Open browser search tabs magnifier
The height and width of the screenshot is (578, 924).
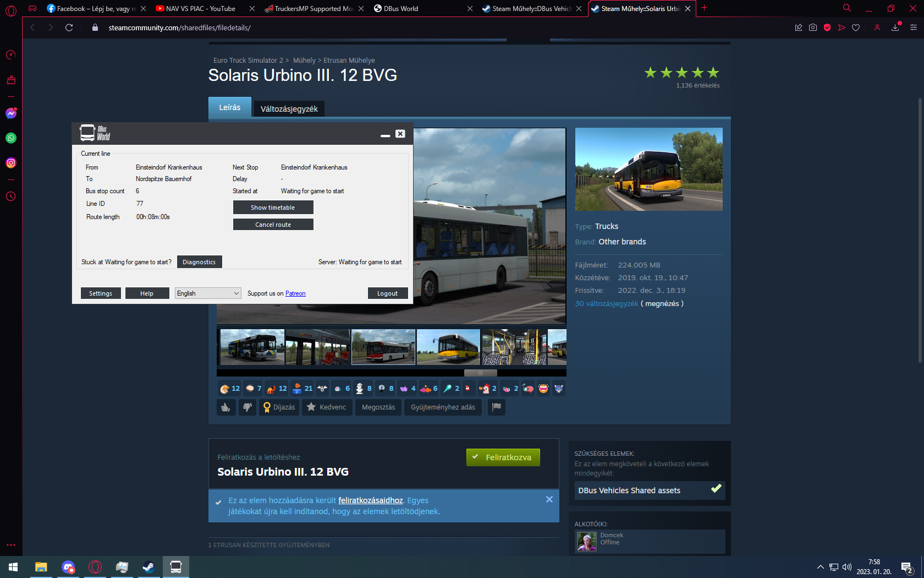pyautogui.click(x=847, y=8)
